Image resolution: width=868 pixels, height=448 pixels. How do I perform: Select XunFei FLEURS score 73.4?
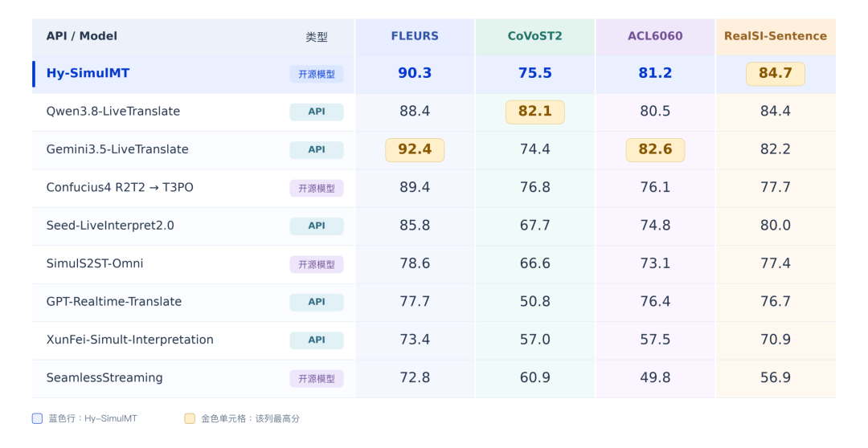[x=415, y=340]
